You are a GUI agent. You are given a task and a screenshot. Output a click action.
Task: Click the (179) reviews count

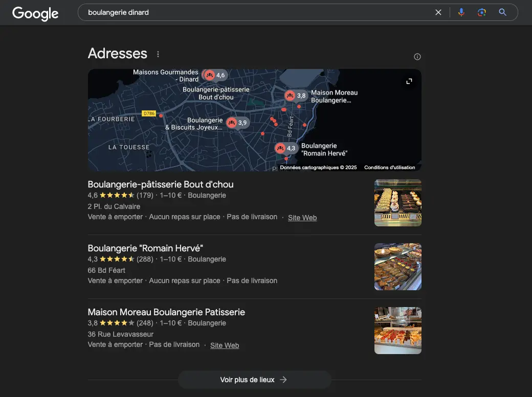[145, 195]
